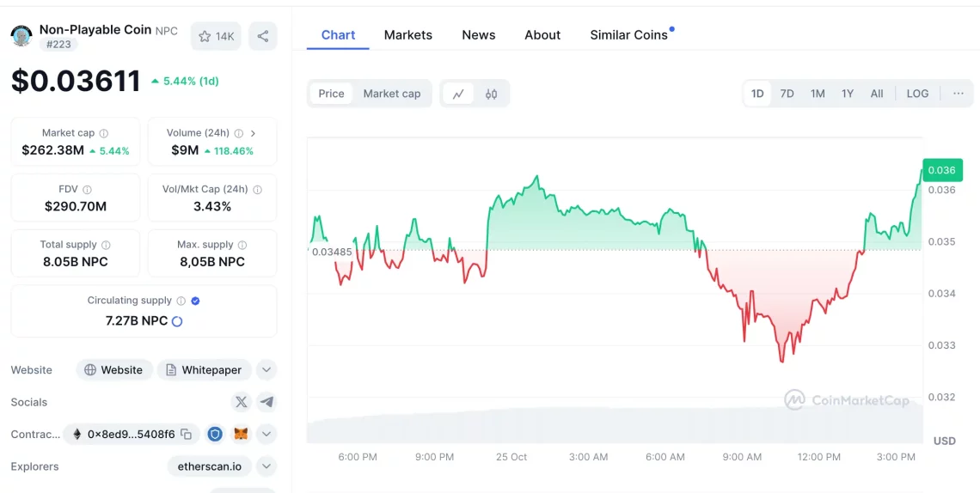This screenshot has width=980, height=493.
Task: Select the 7D time range
Action: click(787, 94)
